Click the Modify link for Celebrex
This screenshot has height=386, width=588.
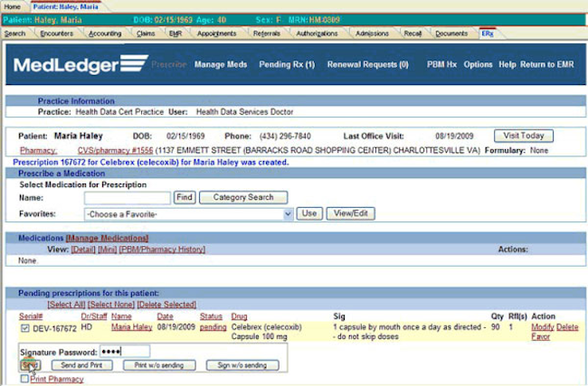click(542, 327)
